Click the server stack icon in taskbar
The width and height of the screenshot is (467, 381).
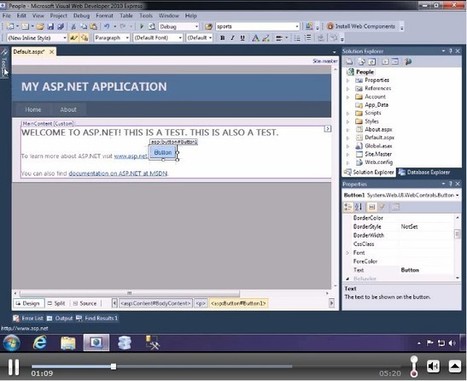(124, 343)
